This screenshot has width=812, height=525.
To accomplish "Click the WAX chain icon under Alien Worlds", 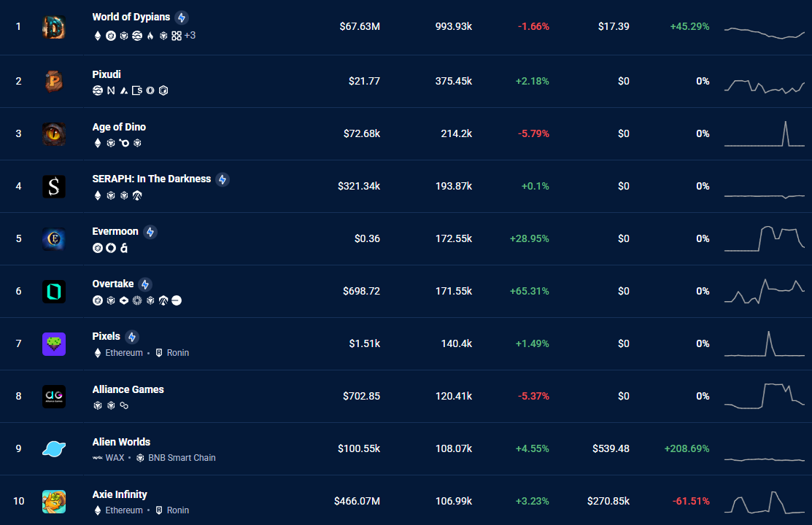I will click(x=97, y=458).
